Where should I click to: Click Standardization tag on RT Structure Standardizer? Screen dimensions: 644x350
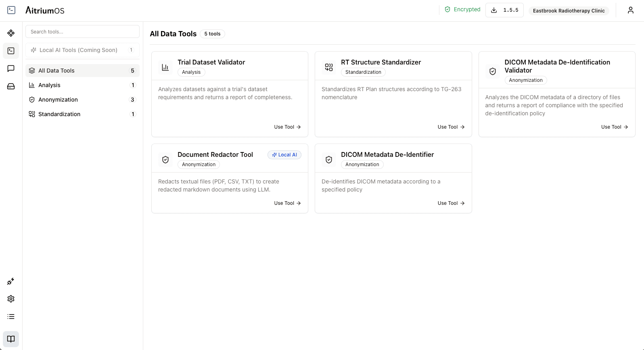[x=363, y=72]
